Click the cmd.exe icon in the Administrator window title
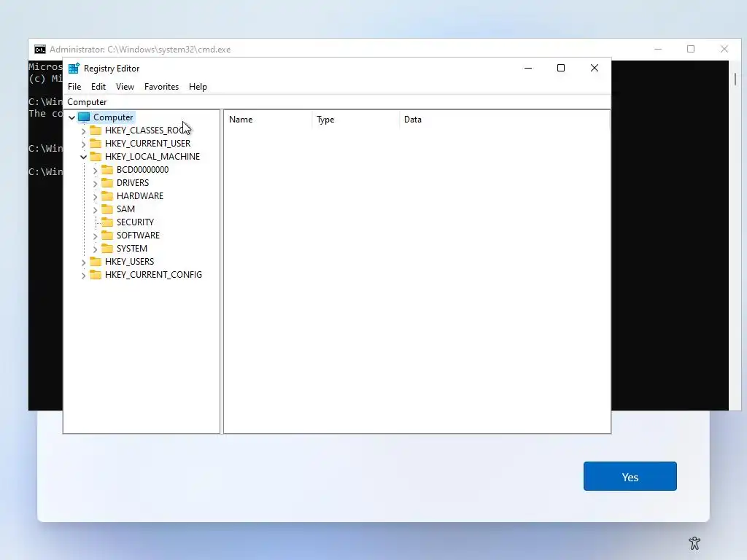Screen dimensions: 747x560 tap(40, 50)
